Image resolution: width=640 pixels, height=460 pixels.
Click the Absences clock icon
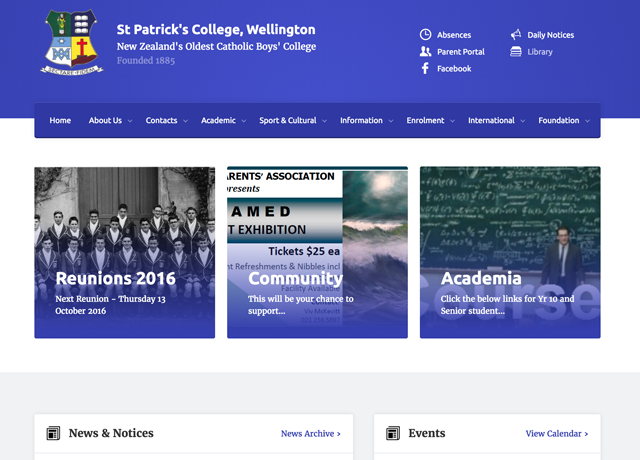point(425,35)
